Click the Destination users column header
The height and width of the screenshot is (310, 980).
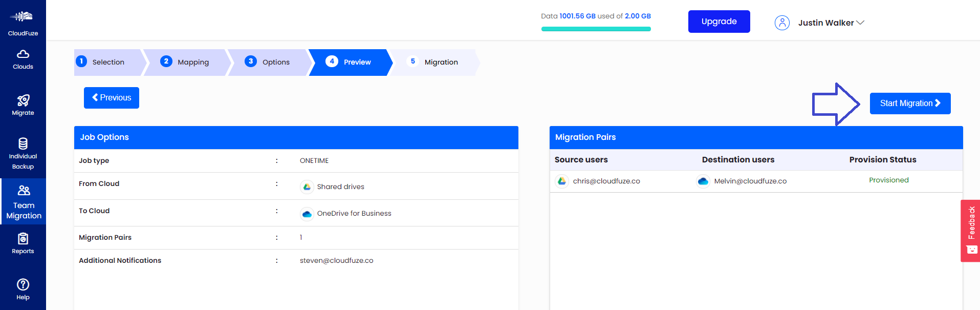pyautogui.click(x=738, y=159)
